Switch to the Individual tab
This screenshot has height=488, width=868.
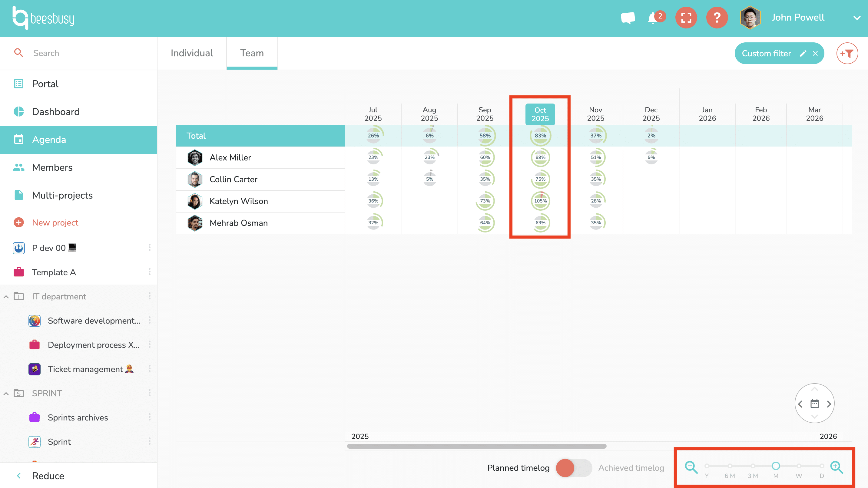[x=192, y=53]
